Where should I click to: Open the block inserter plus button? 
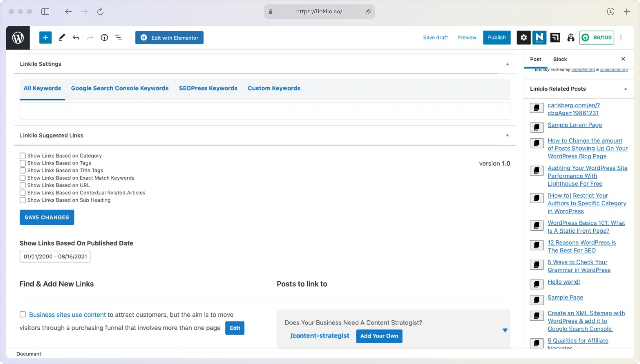click(45, 38)
